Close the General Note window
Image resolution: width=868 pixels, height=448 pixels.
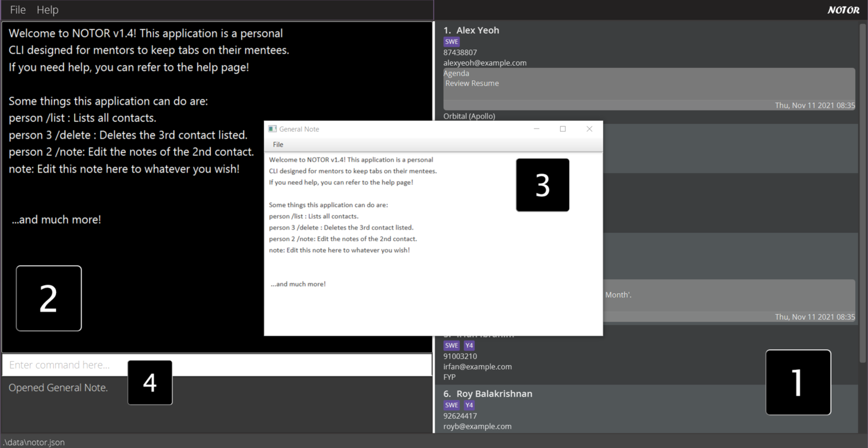click(x=589, y=129)
